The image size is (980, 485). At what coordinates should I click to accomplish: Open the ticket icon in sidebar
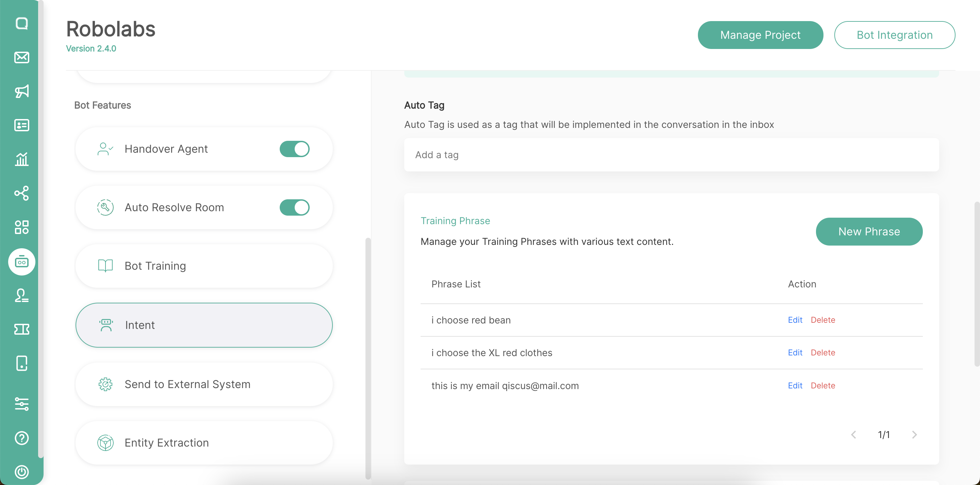(22, 329)
